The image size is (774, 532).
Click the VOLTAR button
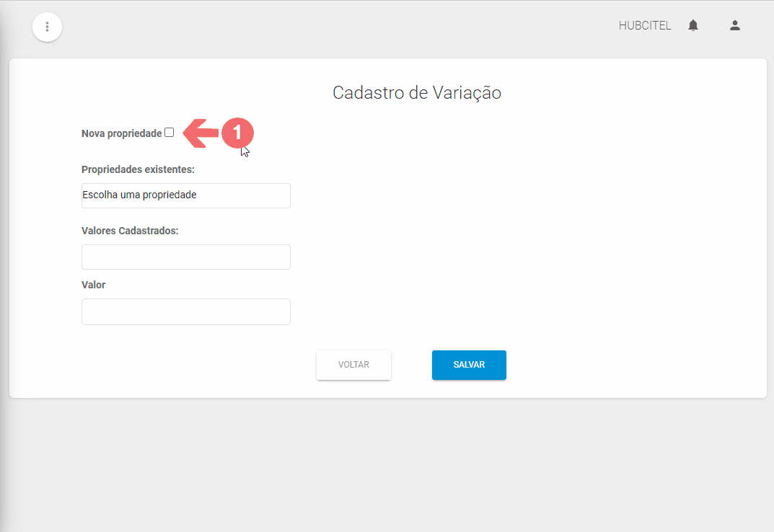(353, 365)
